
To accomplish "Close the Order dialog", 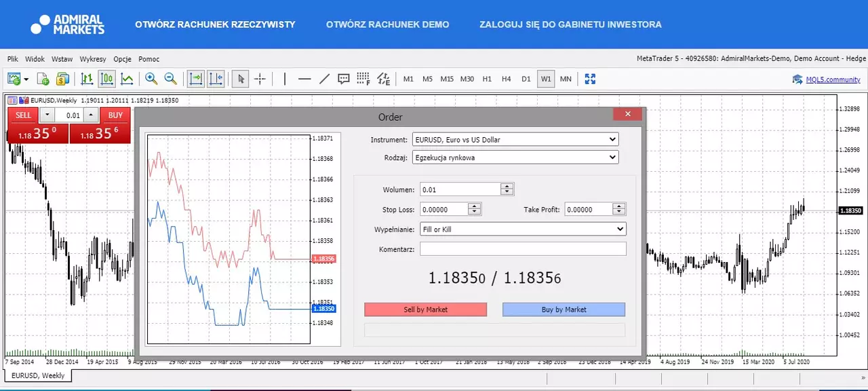I will coord(627,114).
